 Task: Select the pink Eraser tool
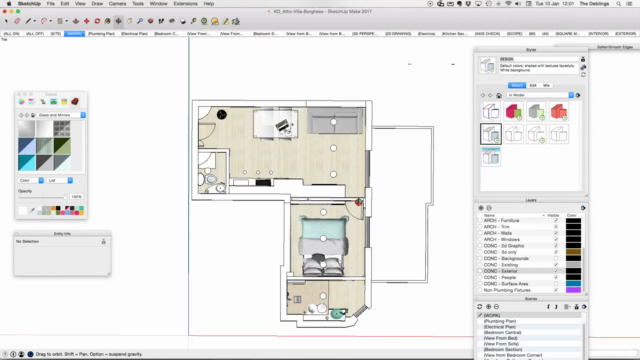click(17, 21)
